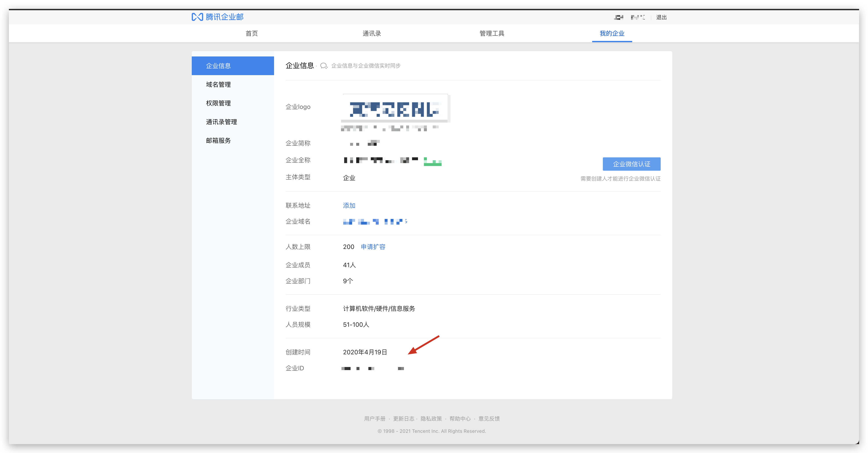The width and height of the screenshot is (868, 453).
Task: Open 域名管理 in the sidebar
Action: point(218,84)
